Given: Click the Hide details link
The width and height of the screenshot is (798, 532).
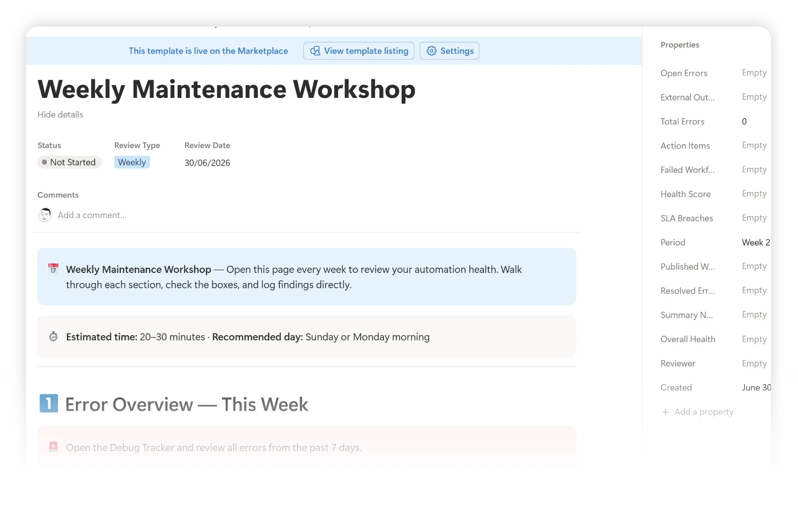Looking at the screenshot, I should coord(60,115).
